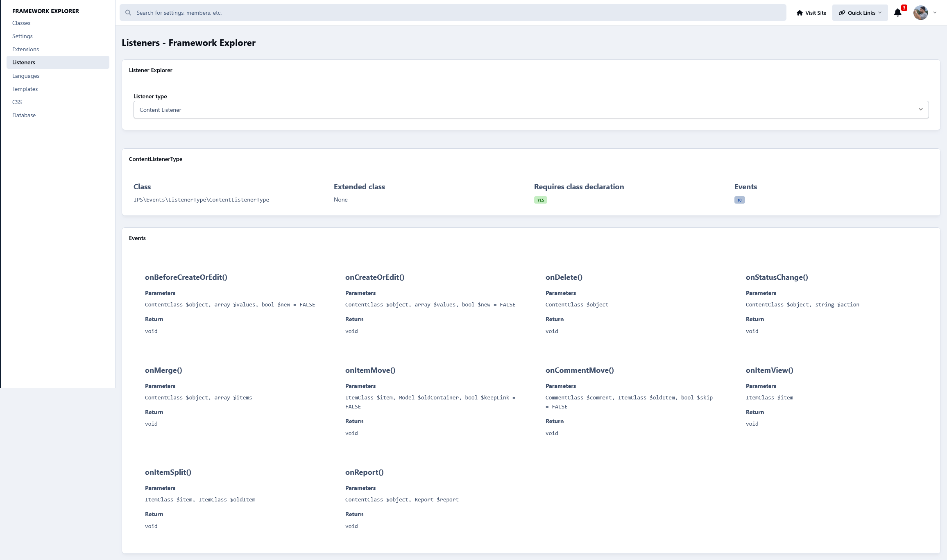Screen dimensions: 947x560
Task: Click onReport parameters with Report $report
Action: click(x=402, y=500)
